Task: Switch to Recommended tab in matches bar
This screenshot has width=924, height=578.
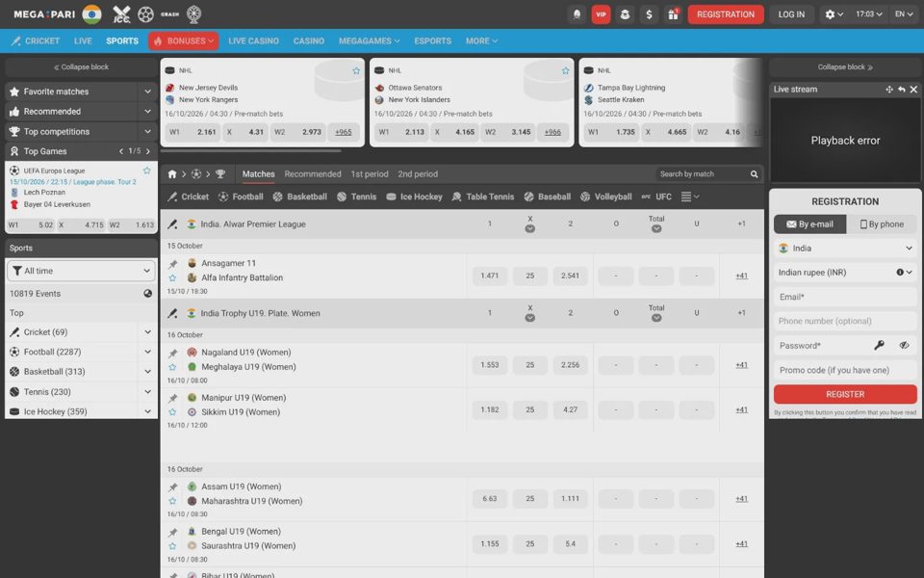Action: point(312,174)
